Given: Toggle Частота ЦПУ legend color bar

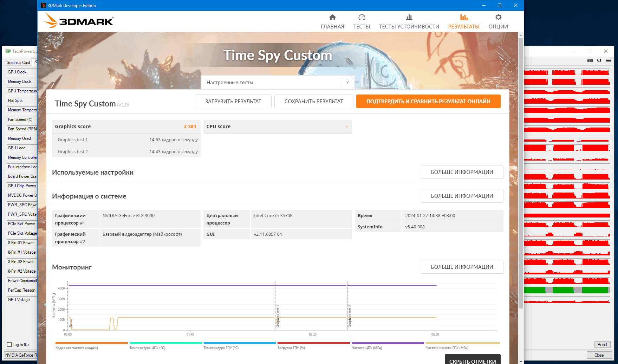Looking at the screenshot, I should [388, 343].
